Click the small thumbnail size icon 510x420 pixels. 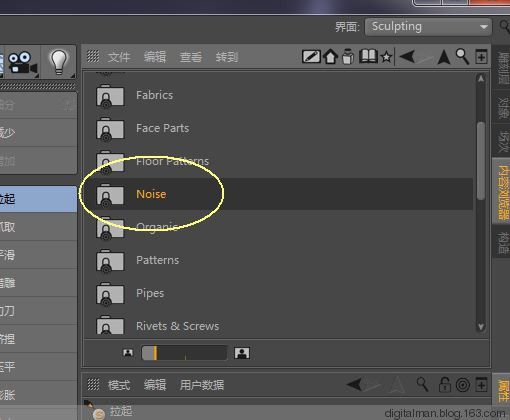[128, 353]
